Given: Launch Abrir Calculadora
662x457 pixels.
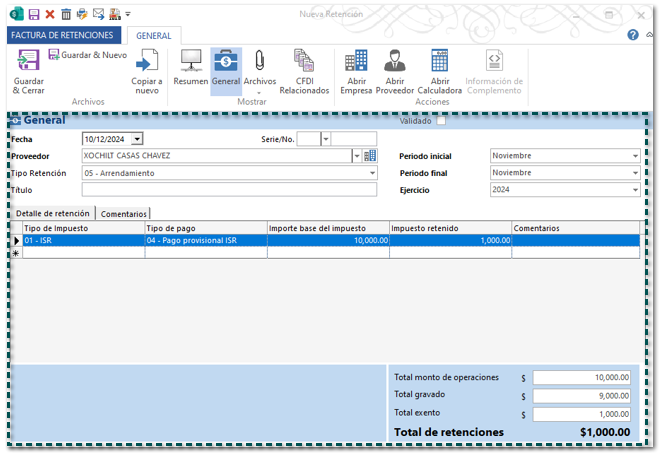Looking at the screenshot, I should coord(440,62).
